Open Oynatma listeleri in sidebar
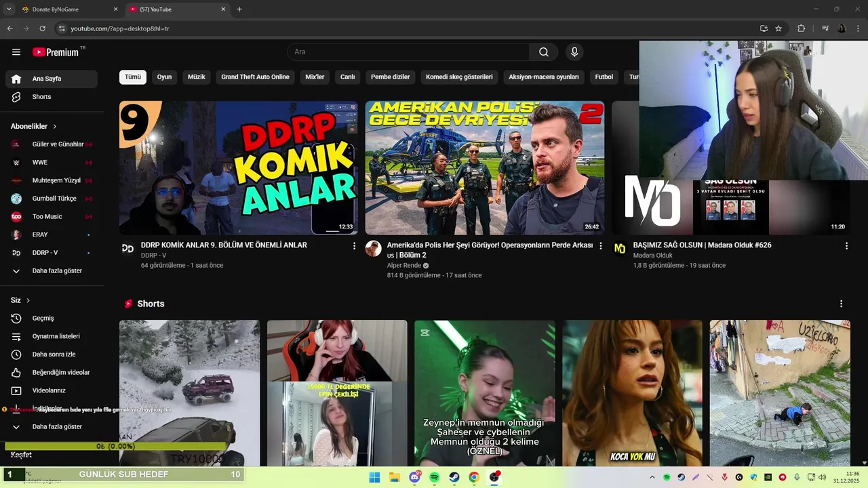The image size is (868, 488). tap(52, 336)
